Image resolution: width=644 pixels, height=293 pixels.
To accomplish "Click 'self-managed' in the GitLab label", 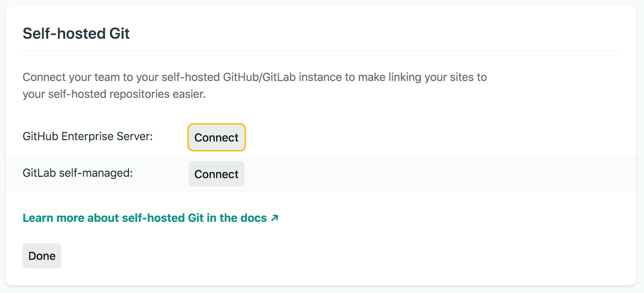I will coord(95,173).
